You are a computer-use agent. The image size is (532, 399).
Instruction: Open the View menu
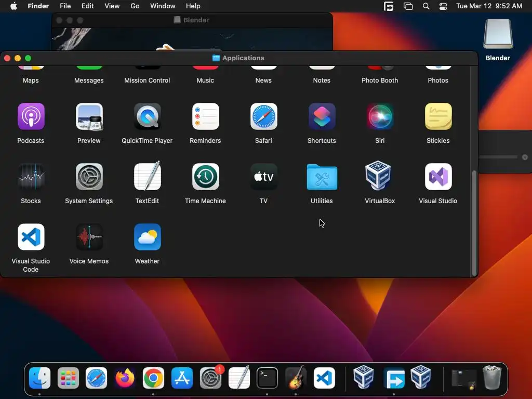[x=112, y=6]
